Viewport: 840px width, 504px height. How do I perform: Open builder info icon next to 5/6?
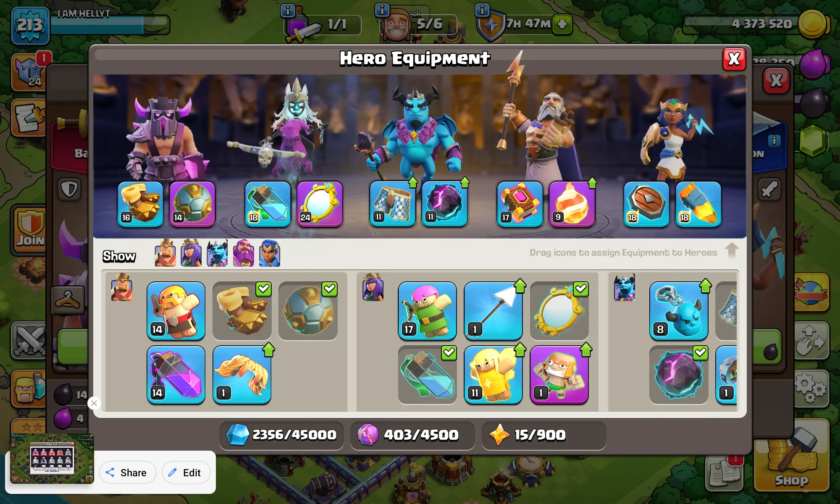pyautogui.click(x=382, y=10)
